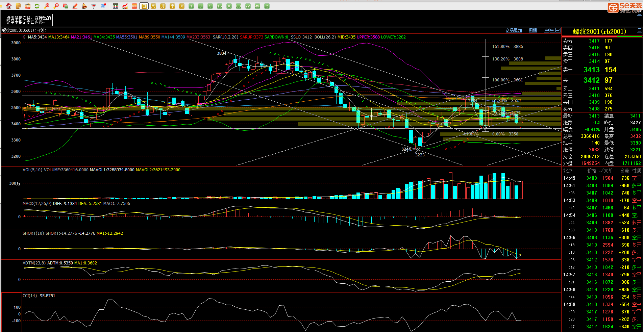Switch to the Tick chart view
644x332 pixels.
pos(134,6)
